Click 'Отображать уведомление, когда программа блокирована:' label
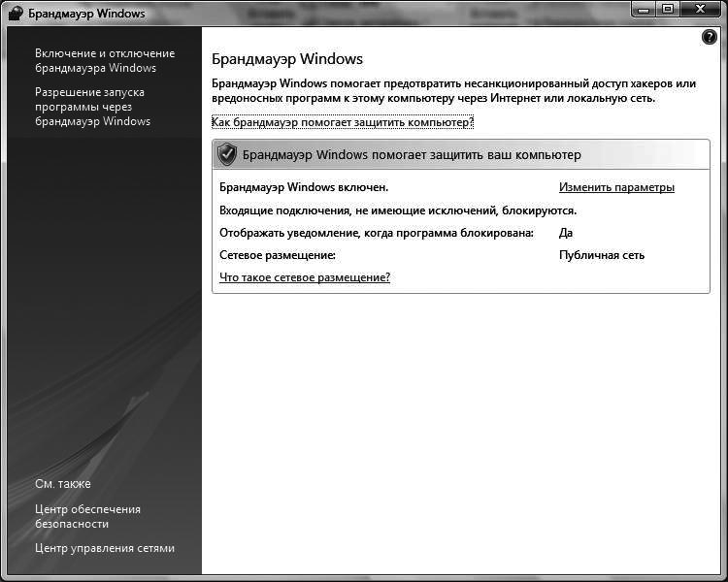Viewport: 728px width, 582px height. point(377,233)
